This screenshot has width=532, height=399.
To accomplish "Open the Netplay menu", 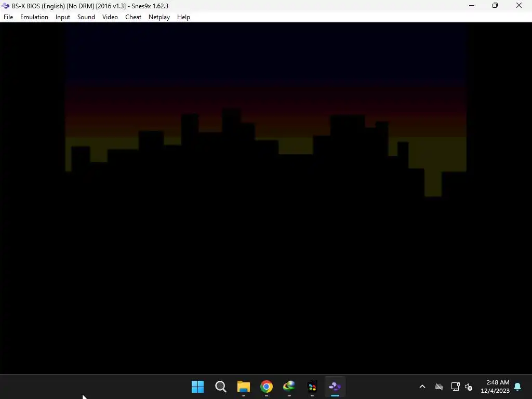I will coord(159,17).
